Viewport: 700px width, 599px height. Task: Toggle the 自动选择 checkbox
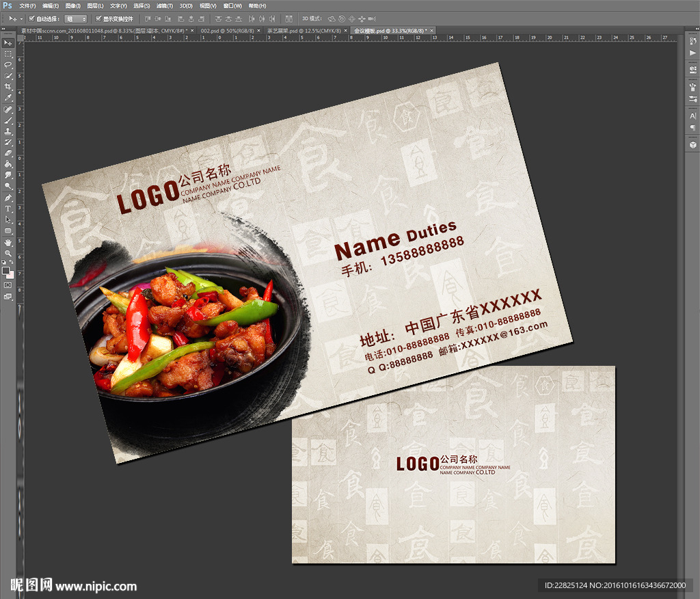(x=31, y=18)
